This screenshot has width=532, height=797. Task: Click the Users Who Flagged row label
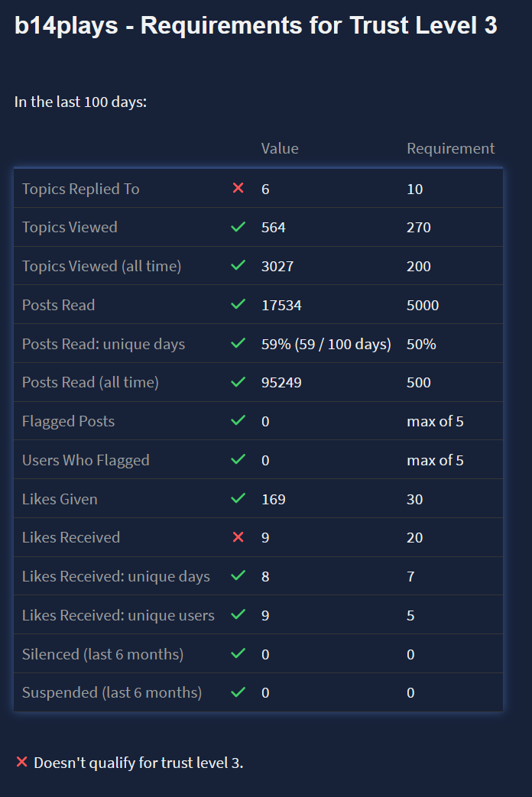[x=86, y=460]
